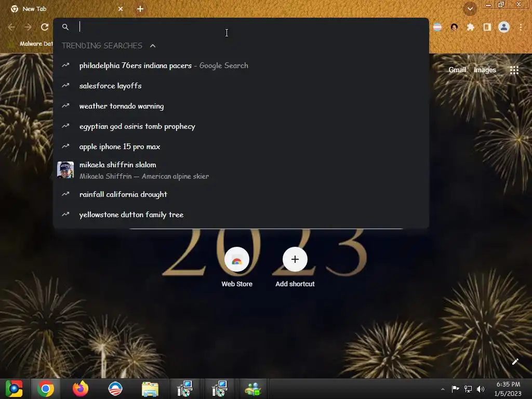Show hidden system tray icons

(x=443, y=389)
